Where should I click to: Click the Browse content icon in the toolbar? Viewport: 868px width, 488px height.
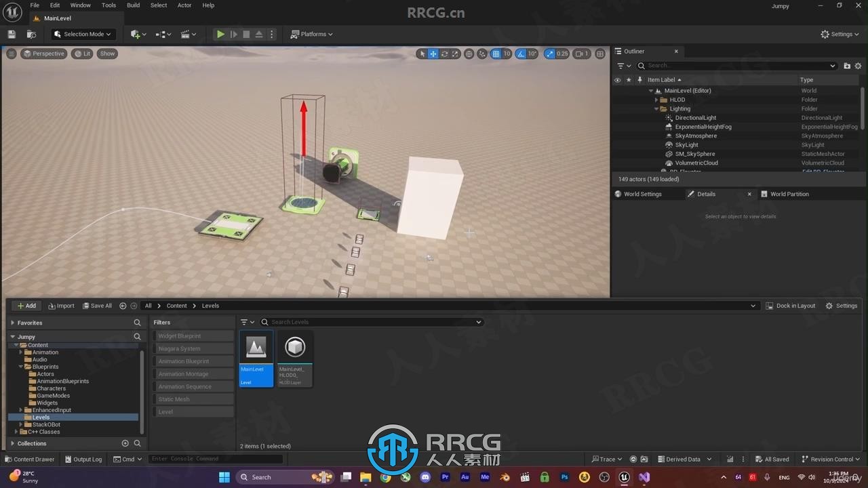pos(31,34)
